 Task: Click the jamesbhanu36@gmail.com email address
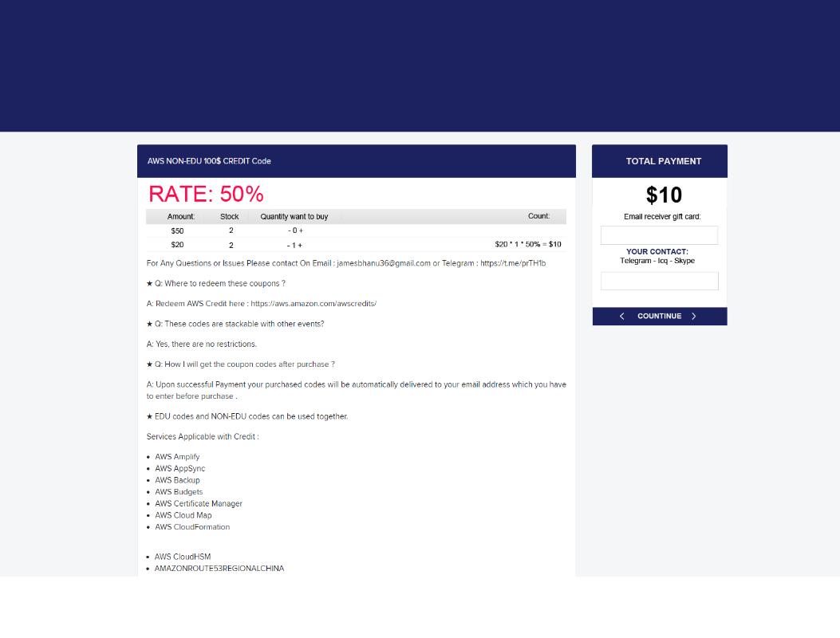pos(383,263)
